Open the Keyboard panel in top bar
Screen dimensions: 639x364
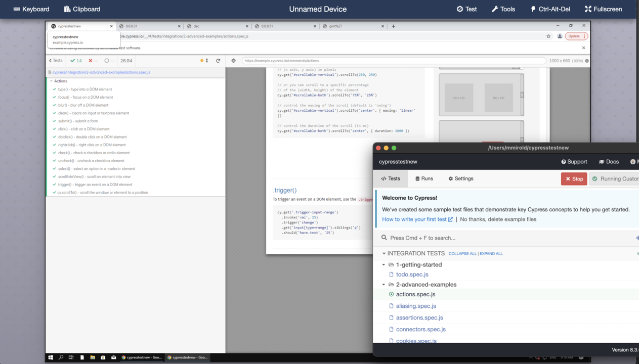click(x=31, y=9)
